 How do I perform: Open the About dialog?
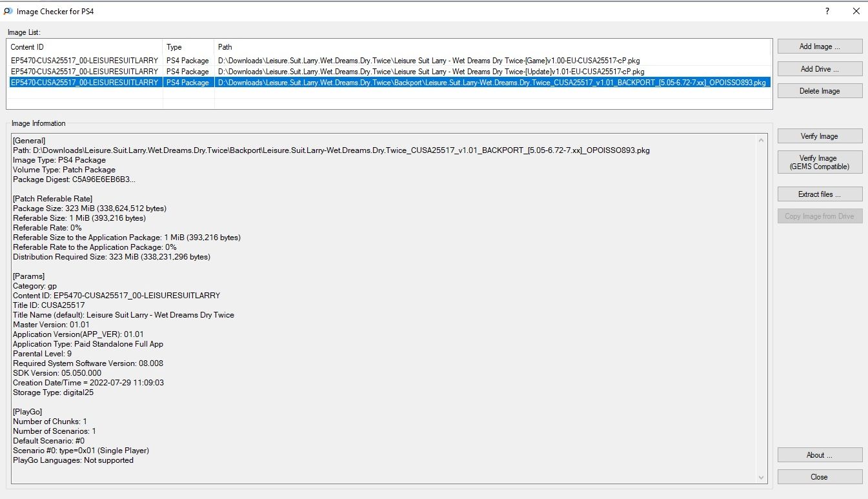coord(820,455)
